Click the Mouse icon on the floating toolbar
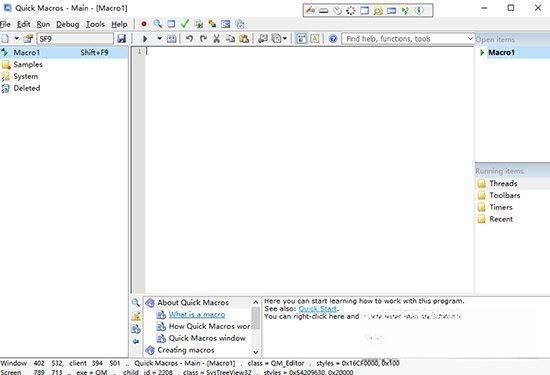Viewport: 550px width, 375px height. click(337, 11)
